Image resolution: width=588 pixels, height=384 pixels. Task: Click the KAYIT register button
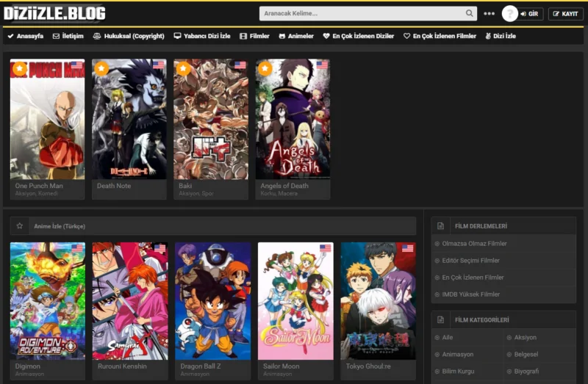click(565, 14)
